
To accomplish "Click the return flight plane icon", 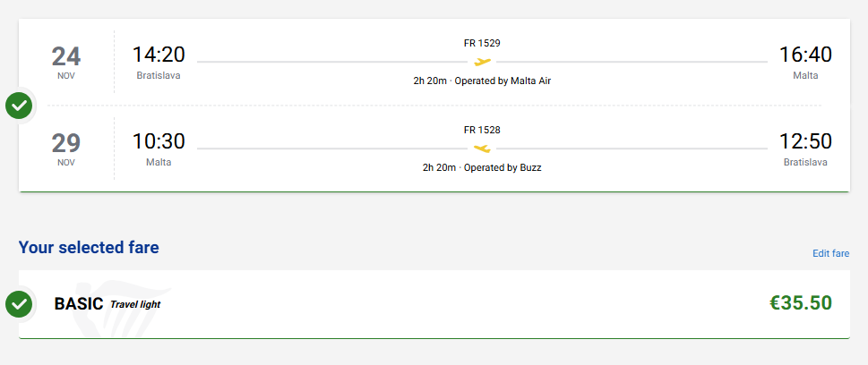I will pos(482,149).
